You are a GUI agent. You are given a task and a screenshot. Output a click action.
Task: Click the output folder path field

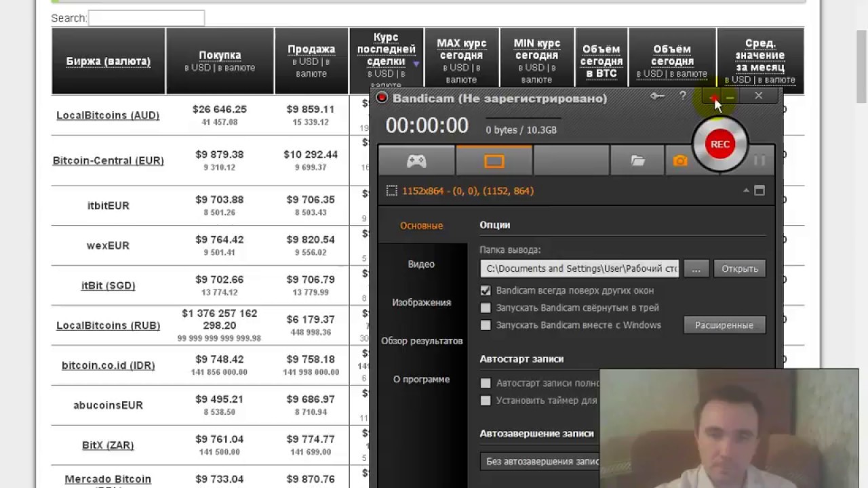point(579,268)
